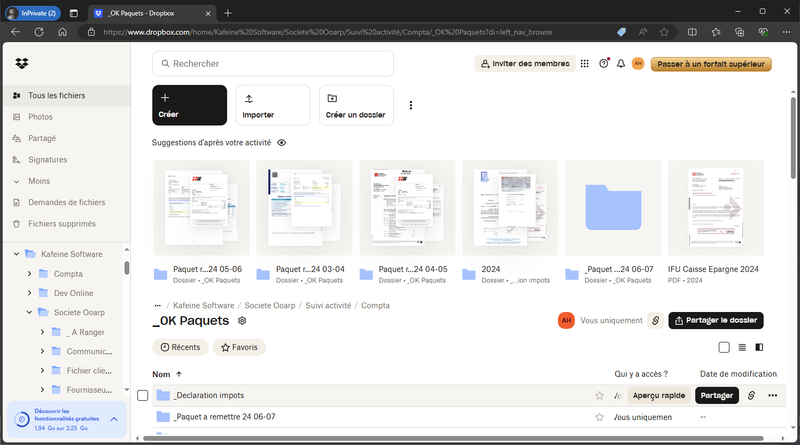
Task: Click the Importer button
Action: point(273,105)
